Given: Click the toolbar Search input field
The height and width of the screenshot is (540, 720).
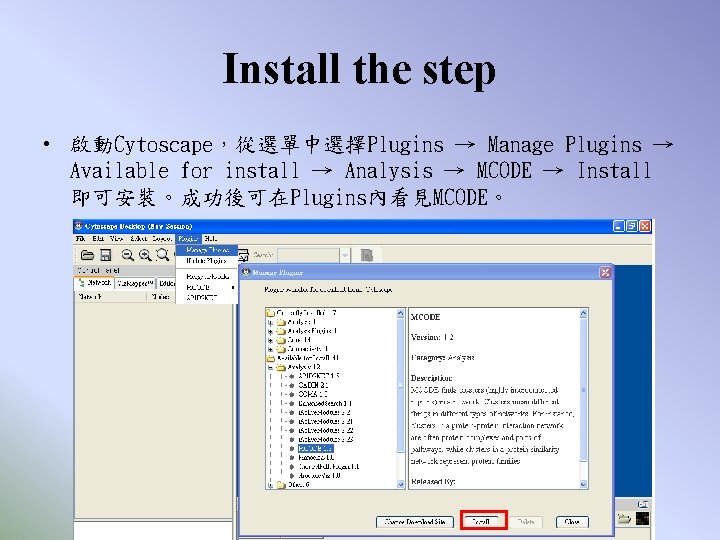Looking at the screenshot, I should pos(309,255).
